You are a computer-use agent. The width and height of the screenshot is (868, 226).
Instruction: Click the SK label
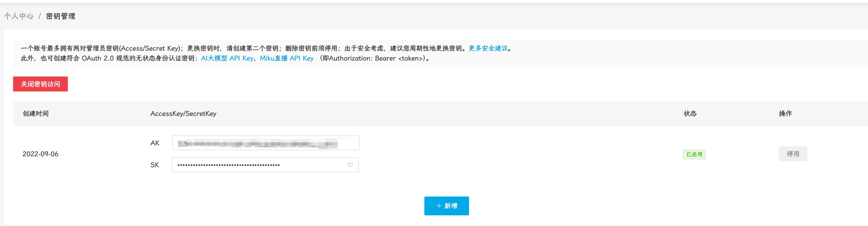pyautogui.click(x=155, y=165)
